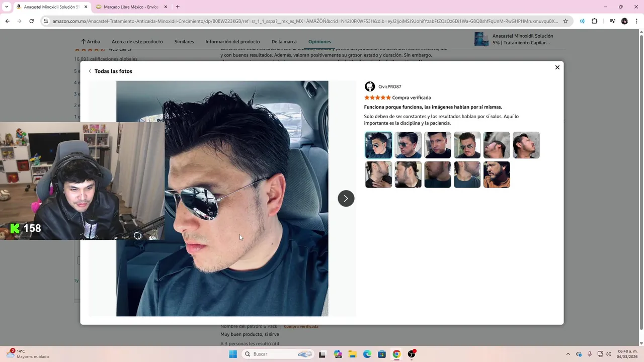Screen dimensions: 644x362
Task: Reload the Amazon page
Action: pyautogui.click(x=31, y=21)
